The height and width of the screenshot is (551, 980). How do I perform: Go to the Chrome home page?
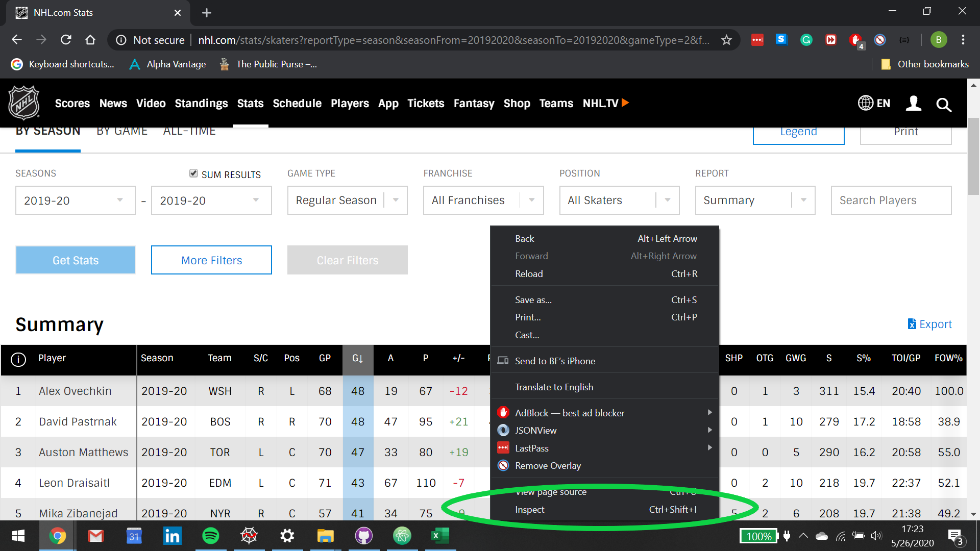coord(90,40)
